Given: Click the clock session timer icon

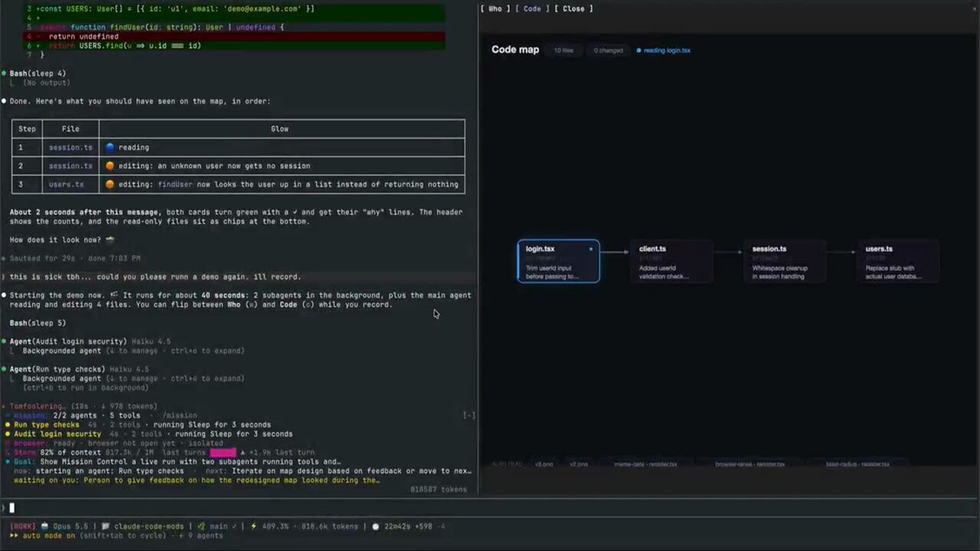Looking at the screenshot, I should pyautogui.click(x=377, y=527).
